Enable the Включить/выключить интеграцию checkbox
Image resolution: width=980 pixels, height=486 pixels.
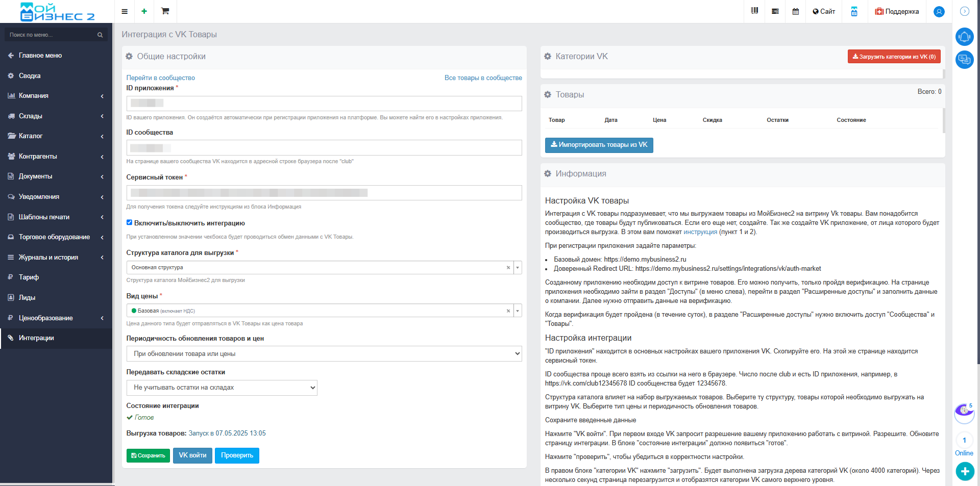pos(129,222)
